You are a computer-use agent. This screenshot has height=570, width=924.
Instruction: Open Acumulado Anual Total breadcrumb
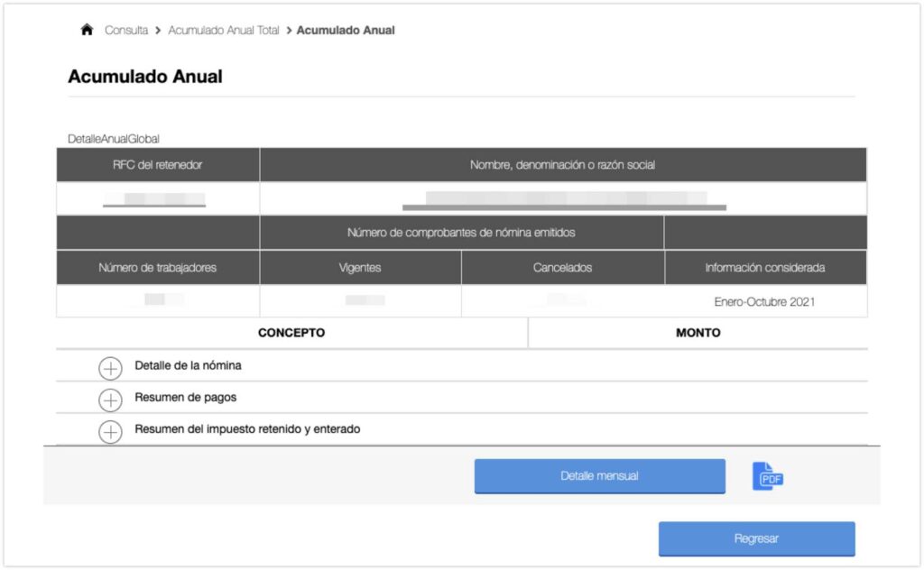(224, 30)
